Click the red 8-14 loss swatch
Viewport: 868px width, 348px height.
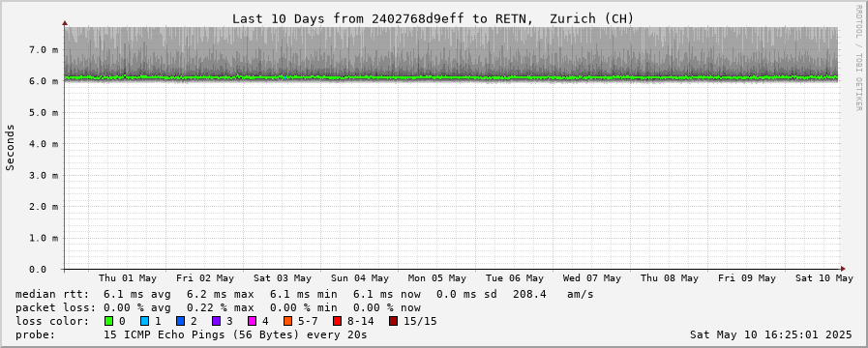point(337,321)
